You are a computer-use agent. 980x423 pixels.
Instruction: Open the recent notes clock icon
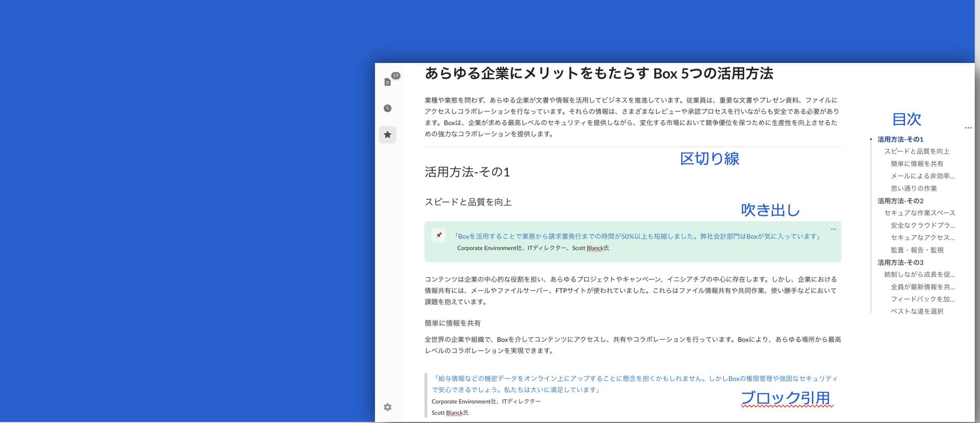[388, 108]
